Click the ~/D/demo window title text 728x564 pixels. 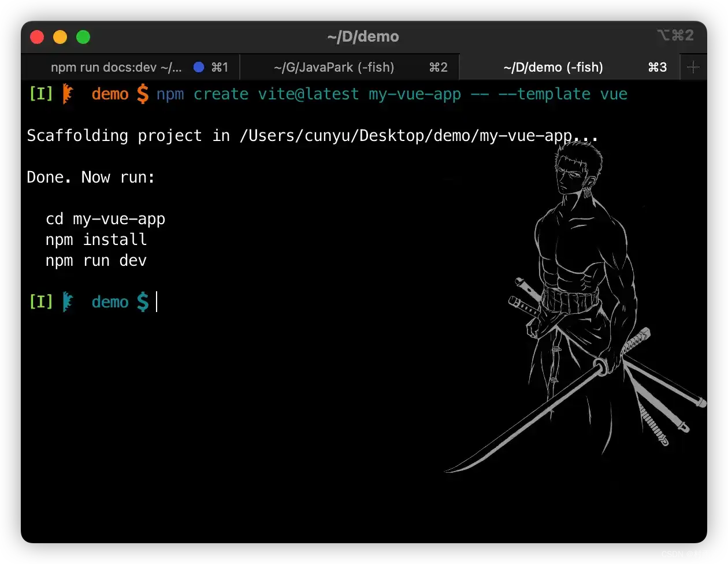coord(363,37)
